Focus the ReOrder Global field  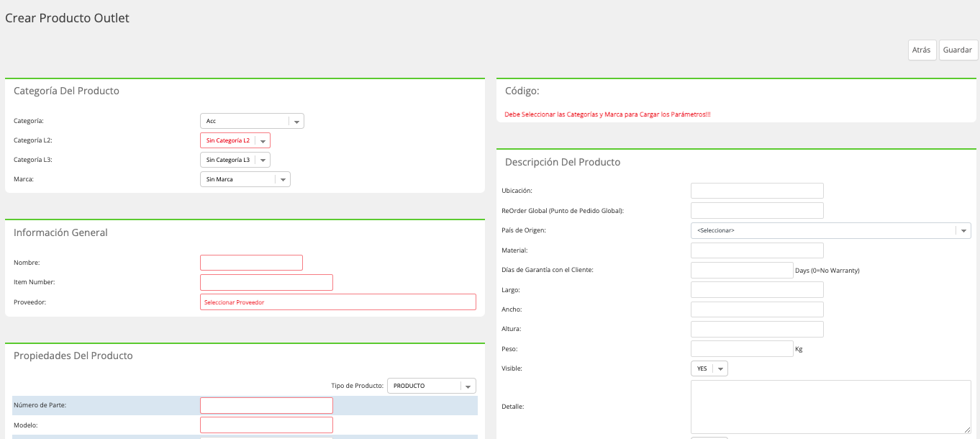pos(757,210)
